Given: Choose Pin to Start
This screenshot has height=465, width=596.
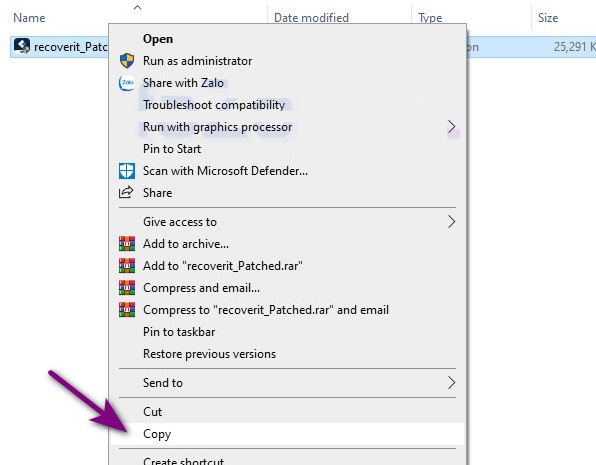Looking at the screenshot, I should tap(288, 149).
